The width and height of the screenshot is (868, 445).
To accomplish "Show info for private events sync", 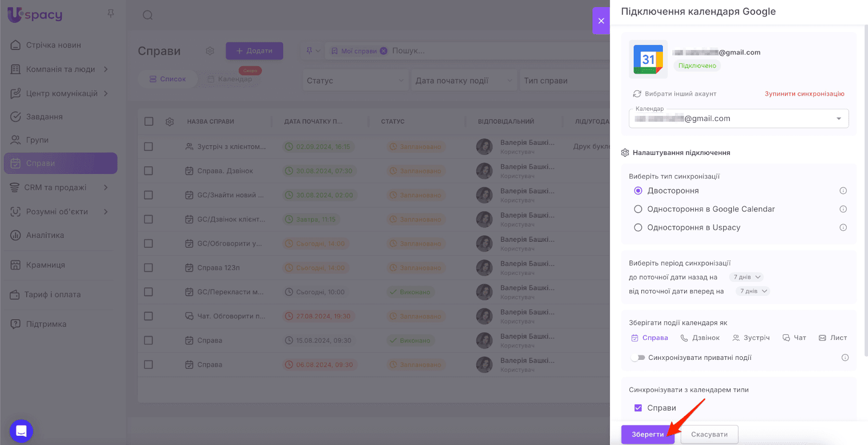I will pos(845,358).
